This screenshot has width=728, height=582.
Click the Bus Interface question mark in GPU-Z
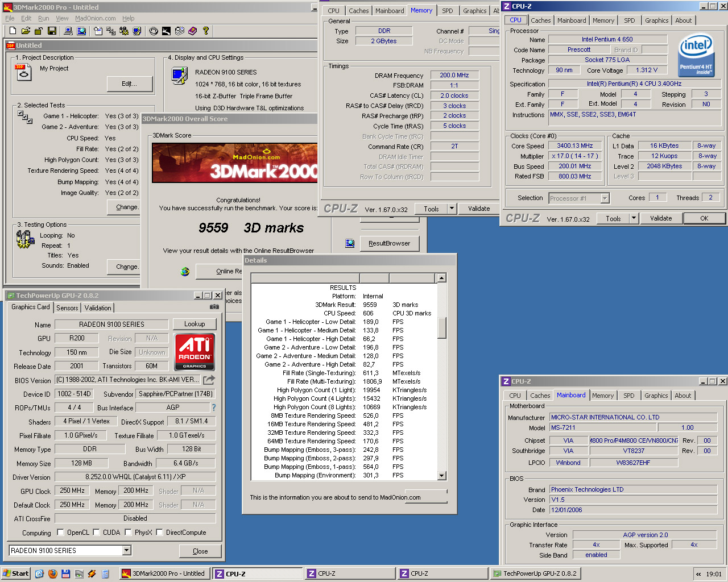(214, 408)
